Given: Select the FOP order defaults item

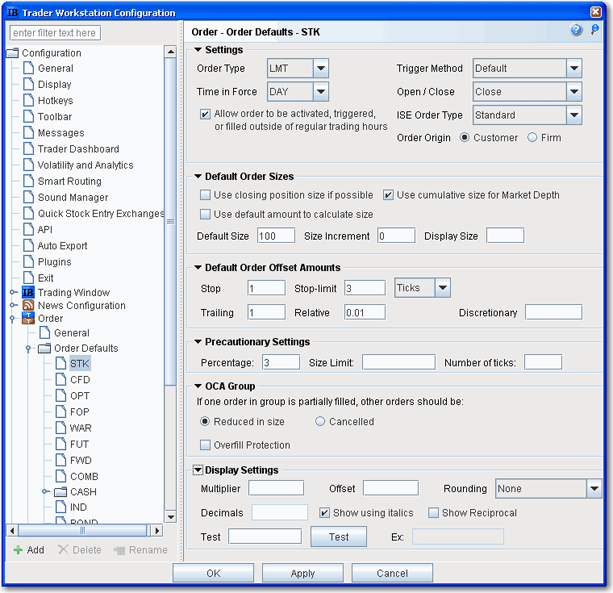Looking at the screenshot, I should [80, 412].
